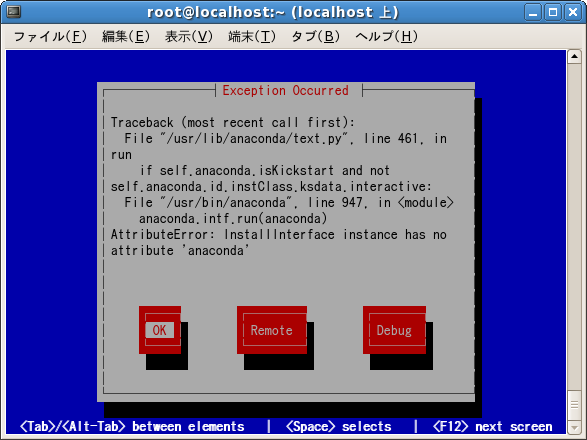The image size is (587, 440).
Task: Open the 表示(V) menu
Action: [189, 37]
